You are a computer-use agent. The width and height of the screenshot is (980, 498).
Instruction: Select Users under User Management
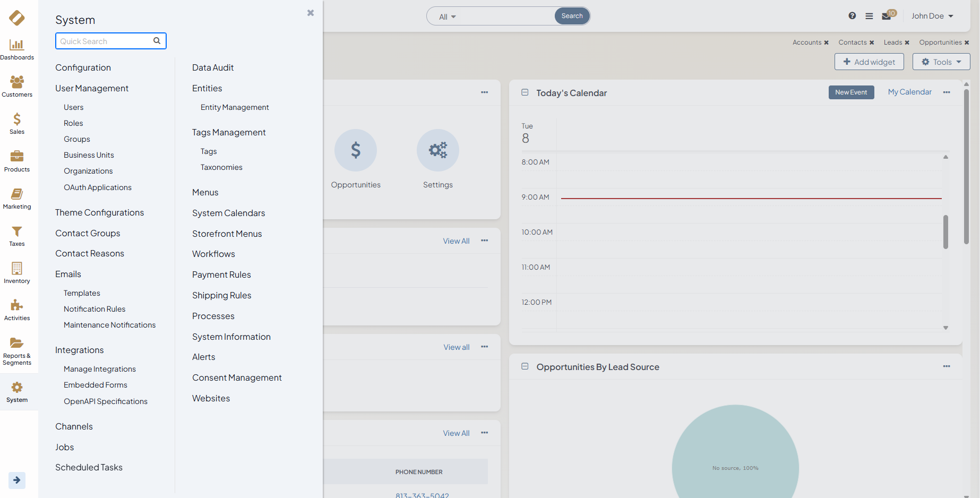(x=74, y=107)
